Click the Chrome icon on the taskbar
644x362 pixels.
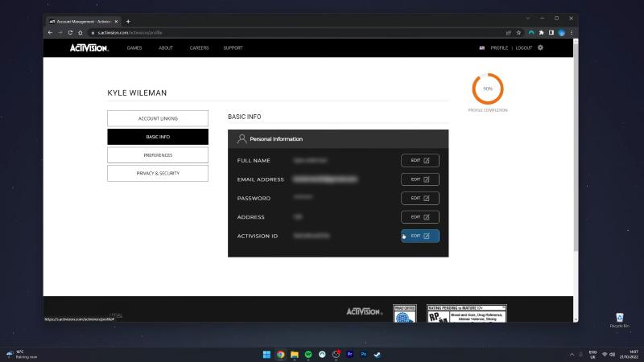(x=280, y=354)
